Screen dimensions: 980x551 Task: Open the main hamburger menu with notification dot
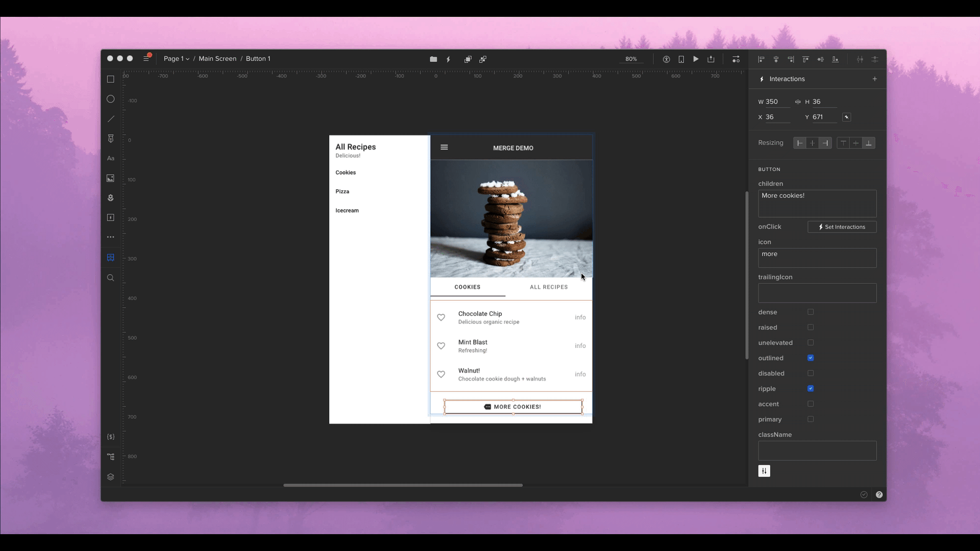click(147, 58)
